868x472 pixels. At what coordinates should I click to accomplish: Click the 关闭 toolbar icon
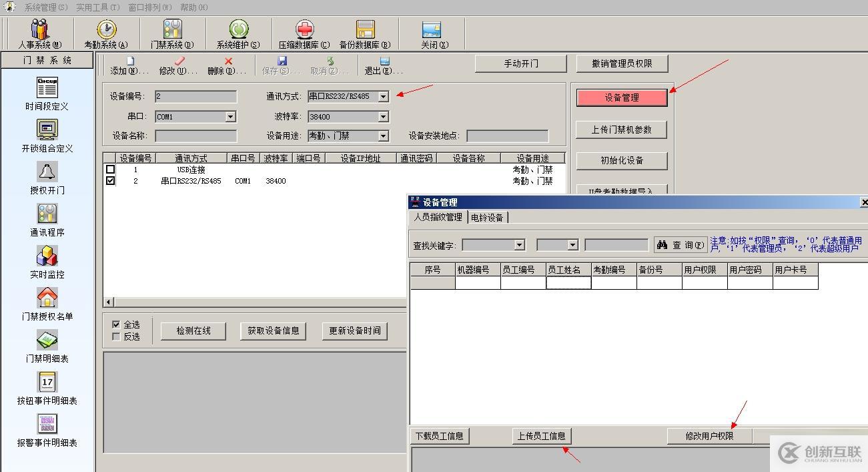coord(431,29)
